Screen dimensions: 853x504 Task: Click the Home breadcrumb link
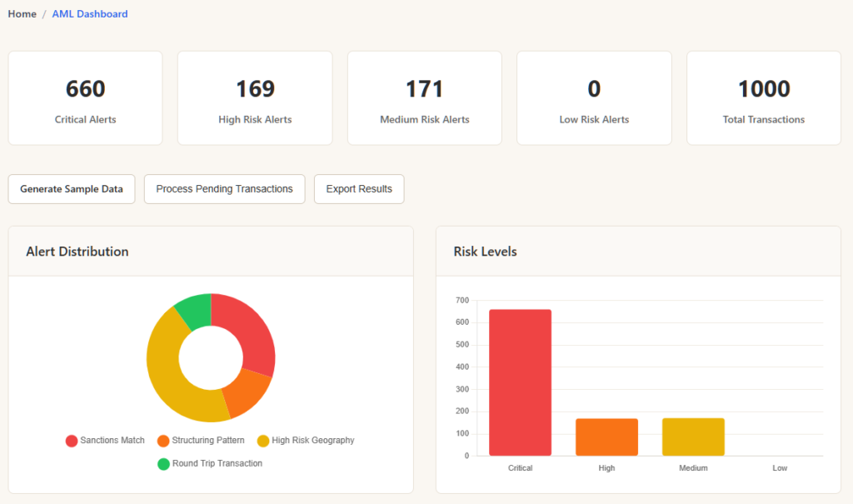click(22, 14)
